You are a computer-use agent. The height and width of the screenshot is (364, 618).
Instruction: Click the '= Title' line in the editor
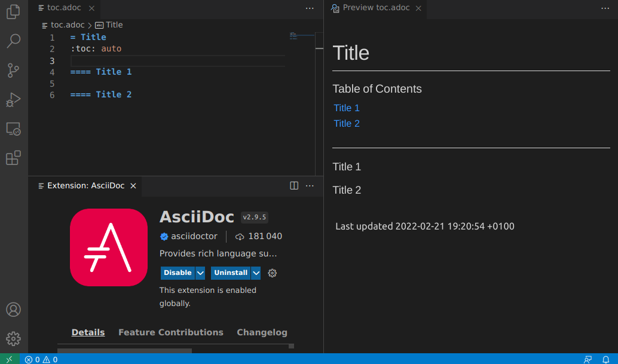[88, 37]
